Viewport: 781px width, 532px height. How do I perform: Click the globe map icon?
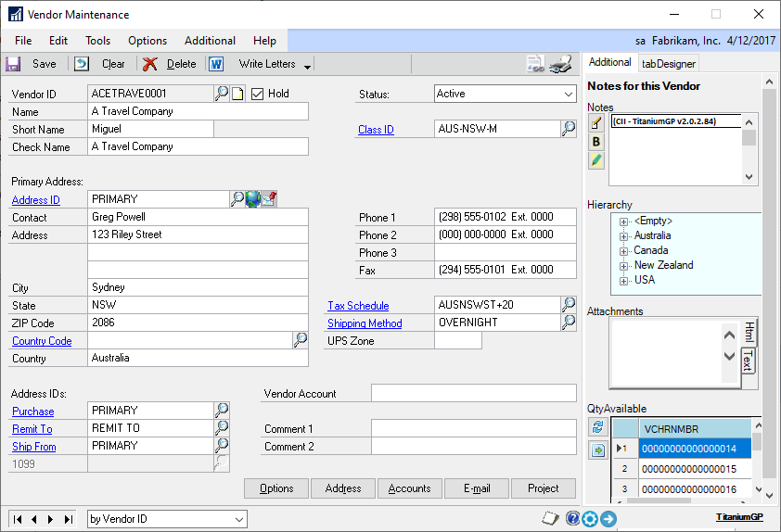[x=253, y=199]
